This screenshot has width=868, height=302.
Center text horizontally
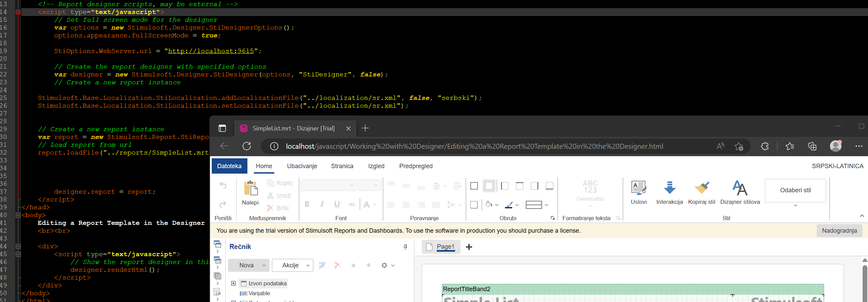pos(406,205)
